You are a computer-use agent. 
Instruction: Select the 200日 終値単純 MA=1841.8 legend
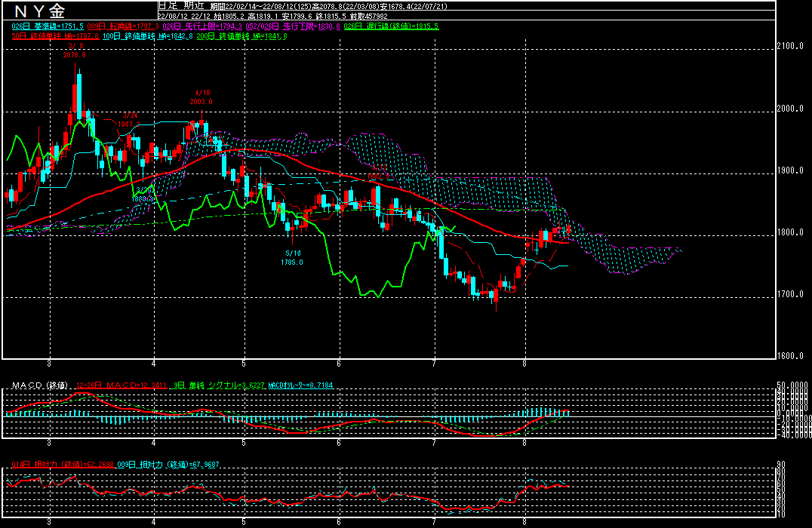click(241, 36)
